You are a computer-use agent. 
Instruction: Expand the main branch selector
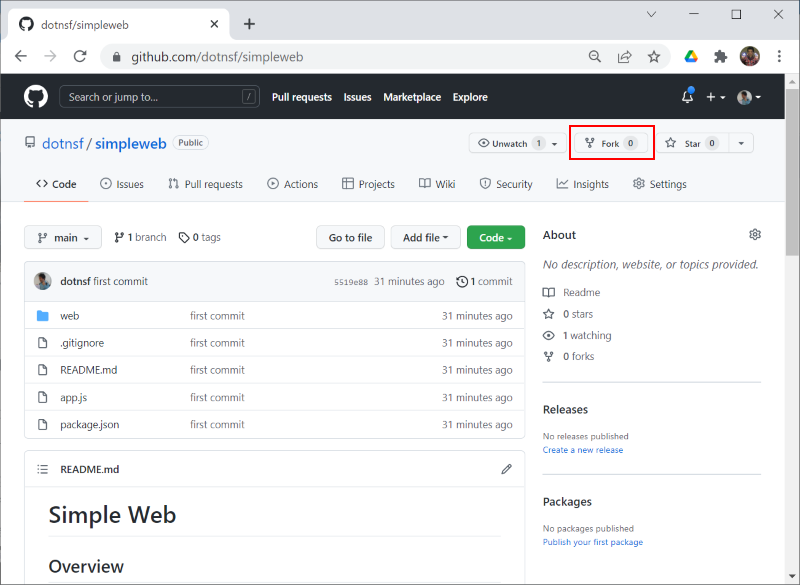coord(63,238)
